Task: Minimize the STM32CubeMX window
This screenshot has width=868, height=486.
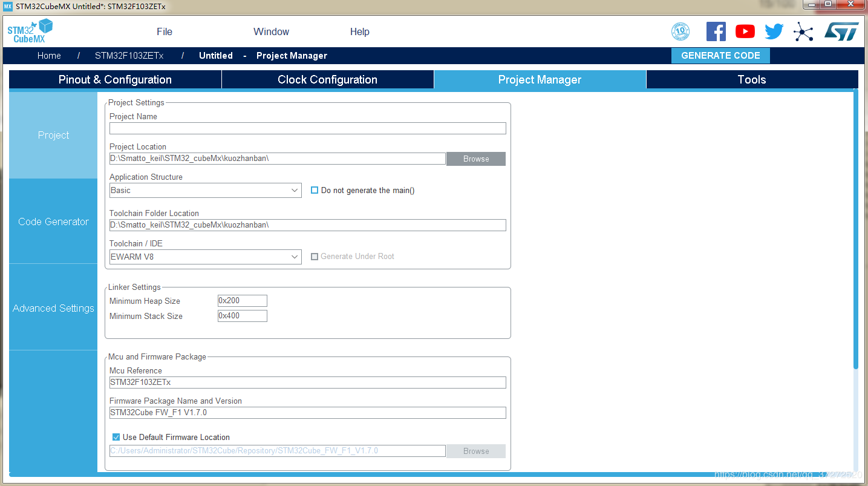Action: pos(811,4)
